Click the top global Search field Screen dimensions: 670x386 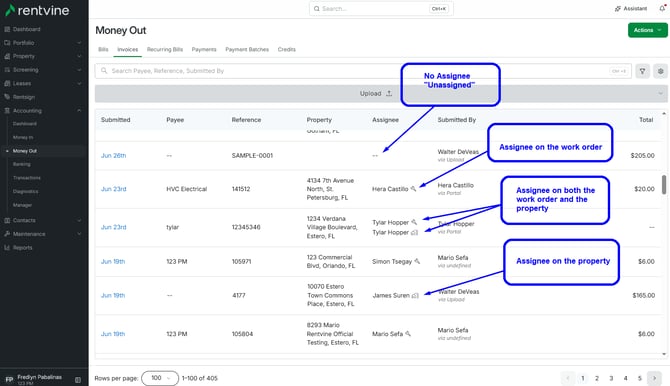[381, 9]
